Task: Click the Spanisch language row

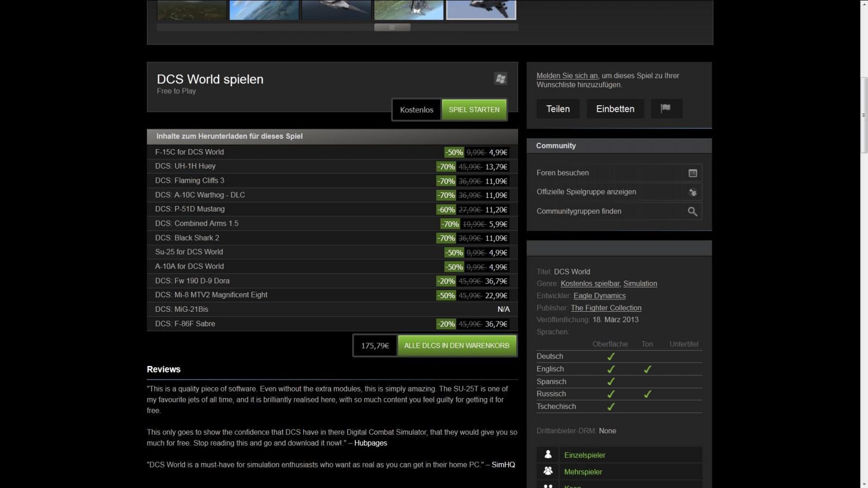Action: pyautogui.click(x=619, y=381)
